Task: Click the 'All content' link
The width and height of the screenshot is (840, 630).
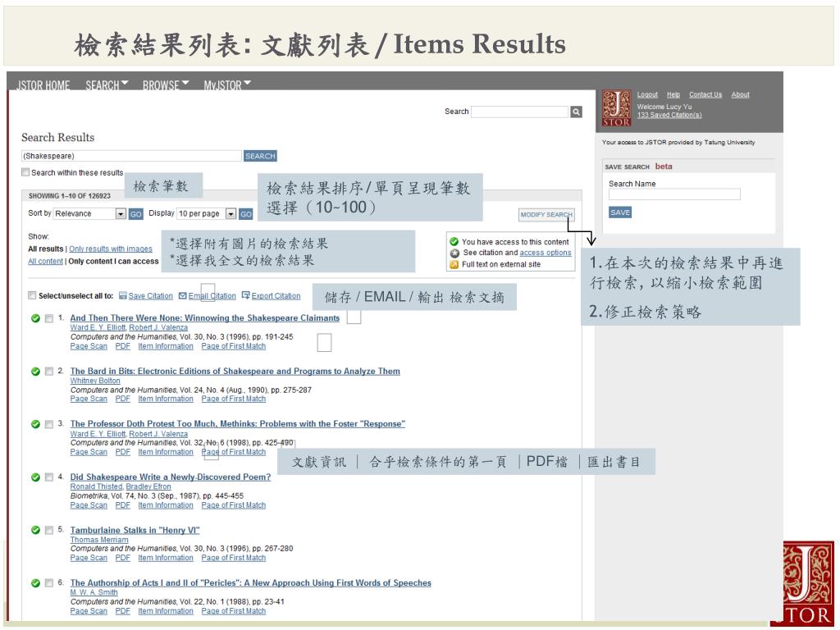Action: [46, 261]
